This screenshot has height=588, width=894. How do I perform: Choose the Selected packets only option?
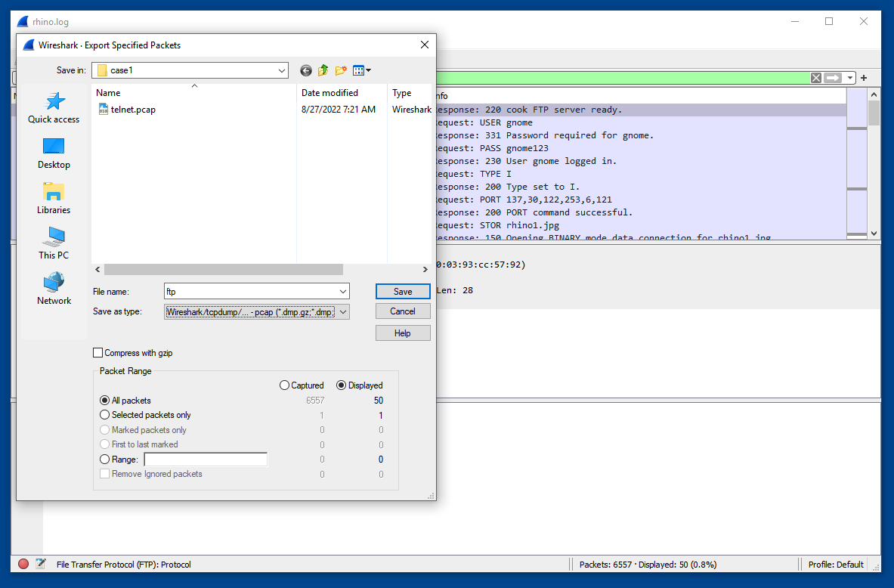[x=105, y=415]
